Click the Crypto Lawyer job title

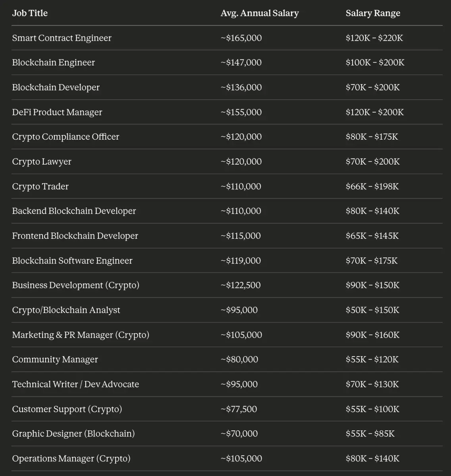pos(42,162)
